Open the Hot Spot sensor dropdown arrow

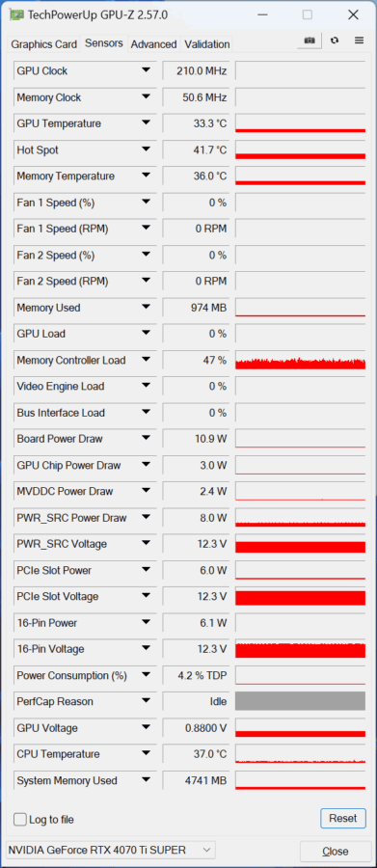(x=146, y=149)
